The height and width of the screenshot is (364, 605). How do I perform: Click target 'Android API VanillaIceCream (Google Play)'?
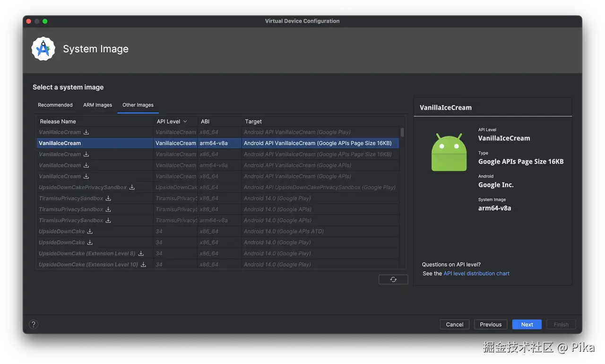(297, 132)
